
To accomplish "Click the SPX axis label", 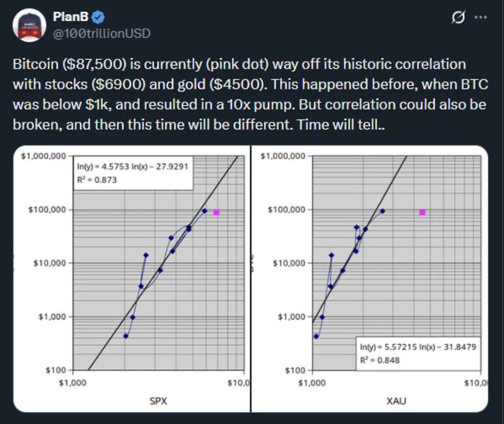I will click(x=159, y=401).
